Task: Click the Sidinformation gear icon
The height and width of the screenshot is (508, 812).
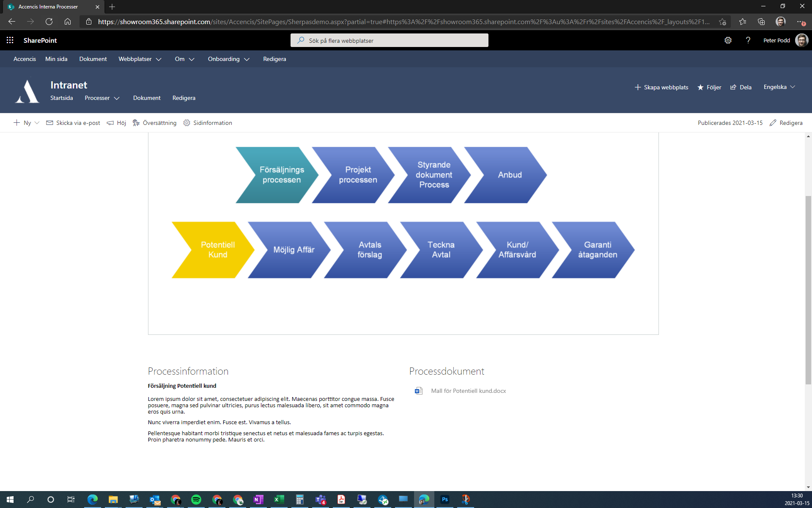Action: [x=187, y=123]
